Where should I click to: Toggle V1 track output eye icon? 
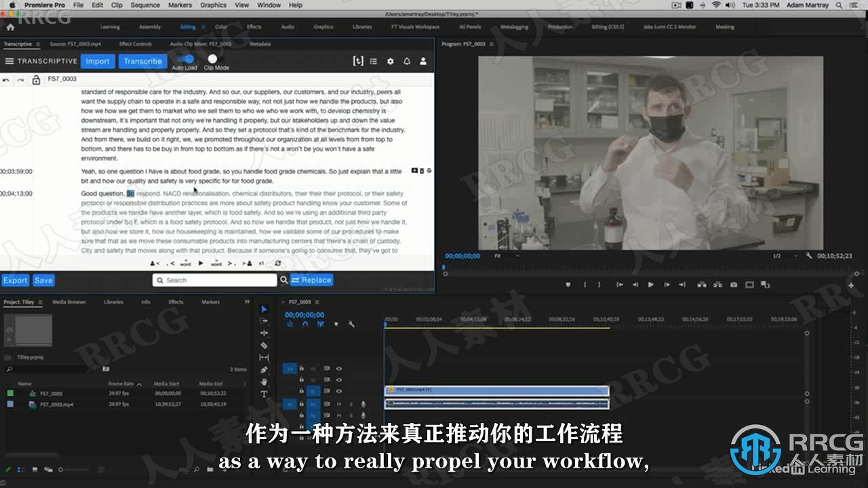(339, 391)
